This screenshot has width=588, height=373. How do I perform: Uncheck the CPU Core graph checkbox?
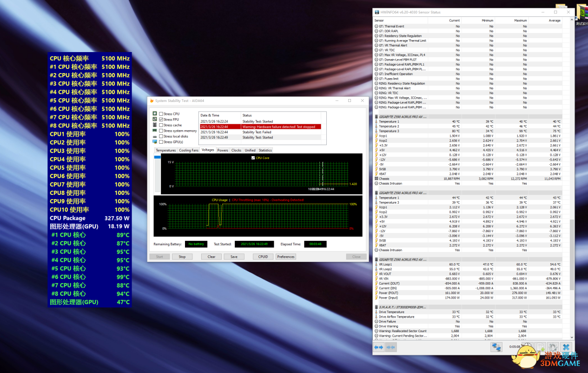click(x=253, y=158)
